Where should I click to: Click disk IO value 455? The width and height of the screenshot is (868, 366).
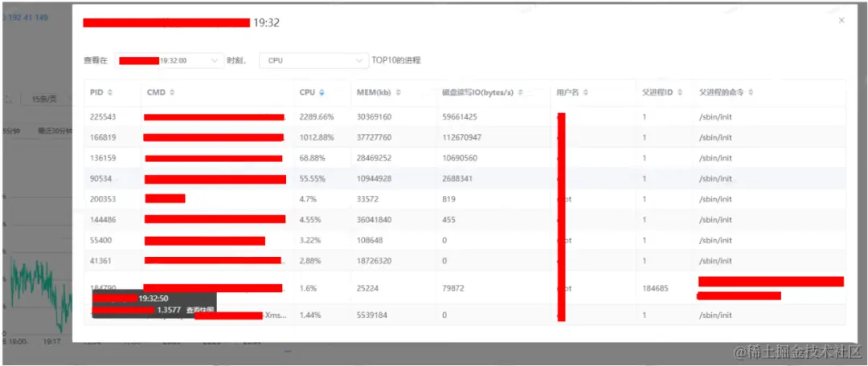click(449, 219)
